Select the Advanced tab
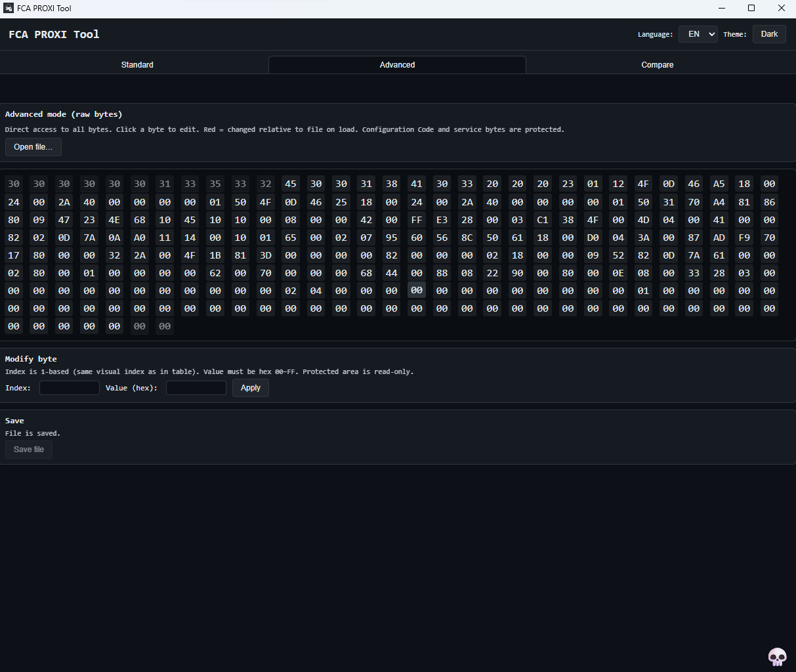The width and height of the screenshot is (796, 672). click(397, 65)
